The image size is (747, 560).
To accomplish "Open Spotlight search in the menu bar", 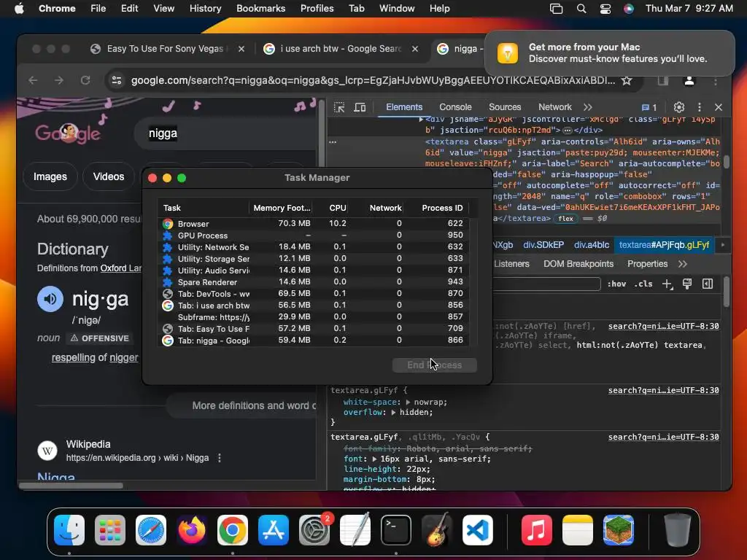I will 581,9.
